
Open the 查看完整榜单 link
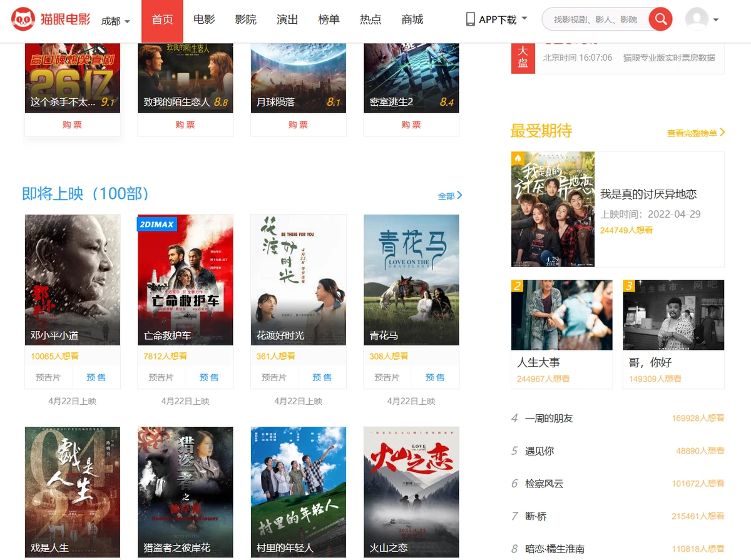tap(696, 133)
